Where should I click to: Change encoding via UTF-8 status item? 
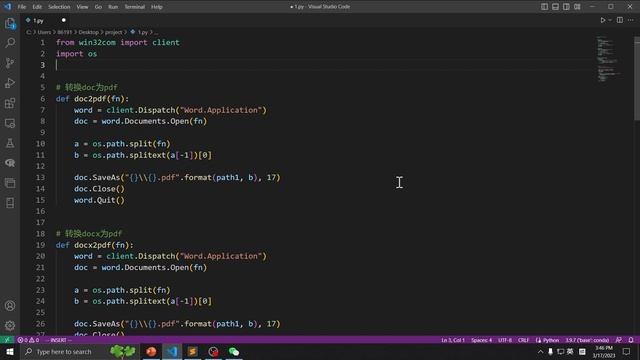[504, 340]
